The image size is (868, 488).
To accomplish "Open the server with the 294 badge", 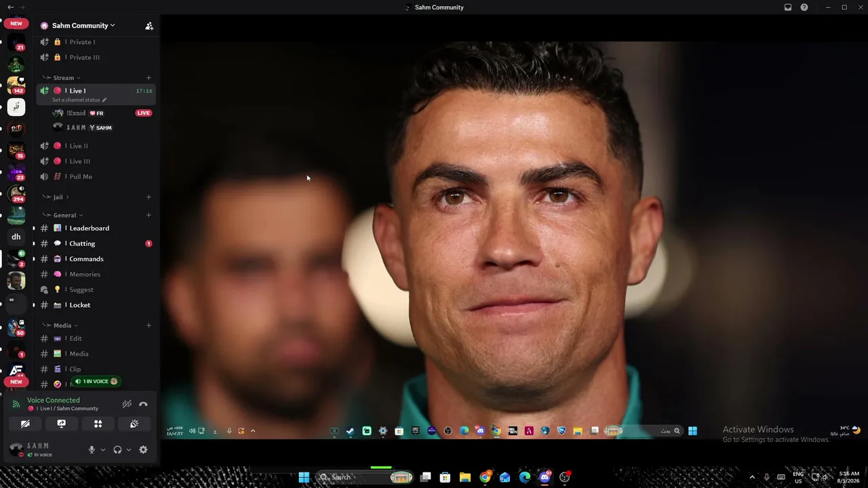I will [x=16, y=194].
